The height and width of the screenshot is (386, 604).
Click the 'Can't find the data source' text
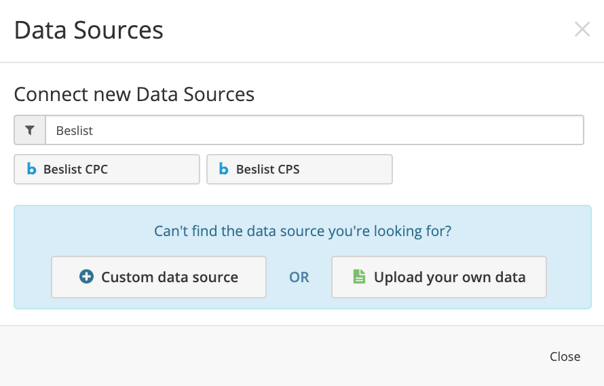pos(302,231)
